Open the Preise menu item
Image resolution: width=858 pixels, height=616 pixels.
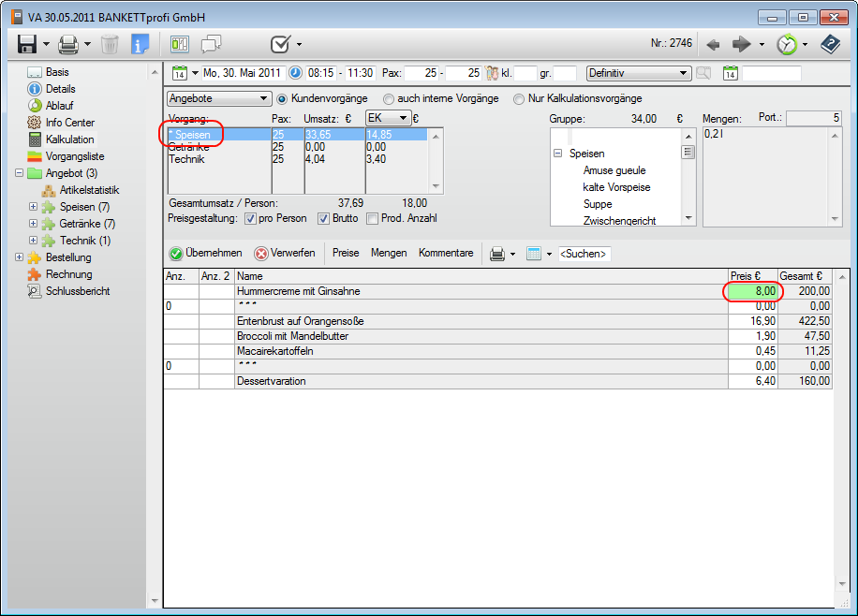pyautogui.click(x=346, y=253)
